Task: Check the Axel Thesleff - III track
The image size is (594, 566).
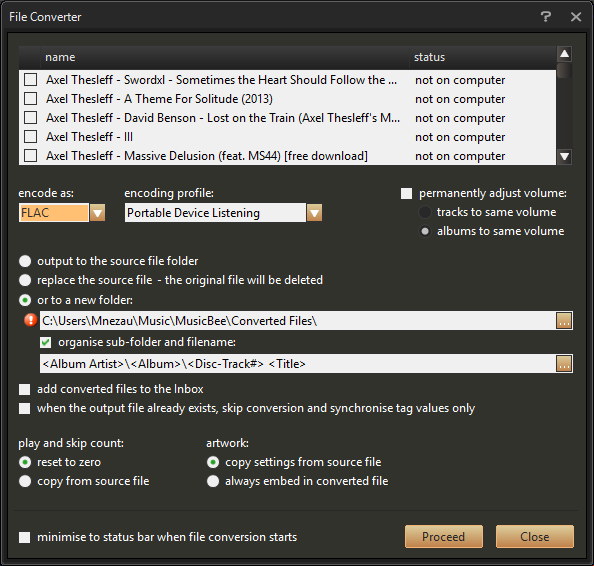Action: point(30,137)
